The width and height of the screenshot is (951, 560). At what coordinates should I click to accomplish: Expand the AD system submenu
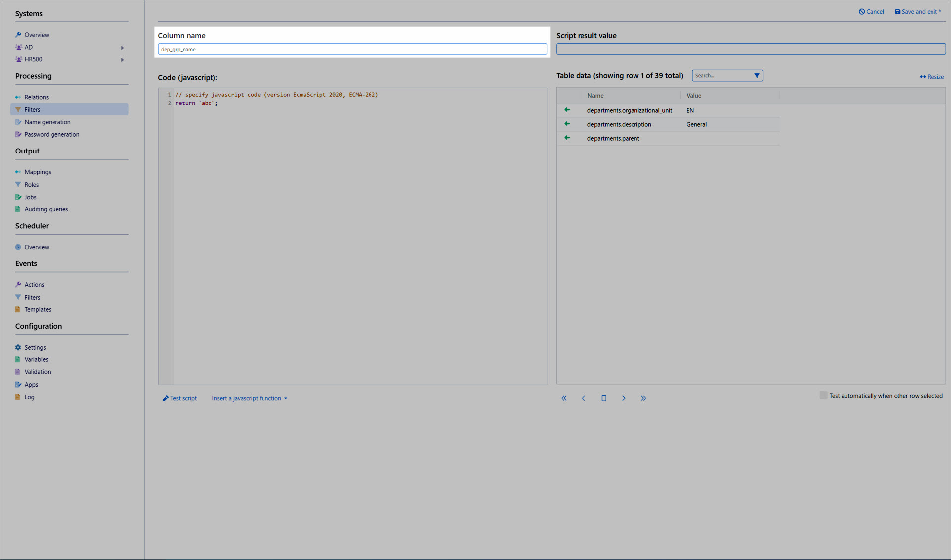click(122, 48)
